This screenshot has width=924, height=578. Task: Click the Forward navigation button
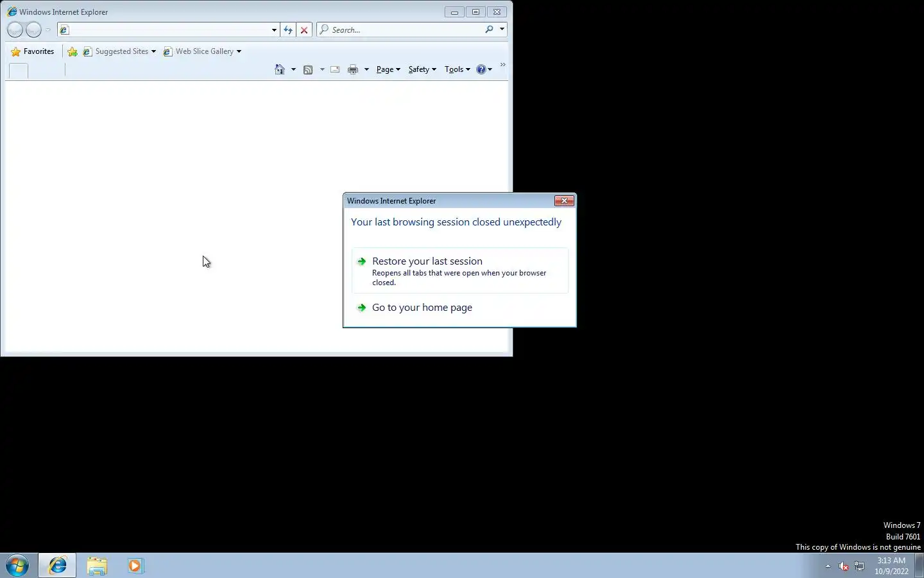(33, 30)
